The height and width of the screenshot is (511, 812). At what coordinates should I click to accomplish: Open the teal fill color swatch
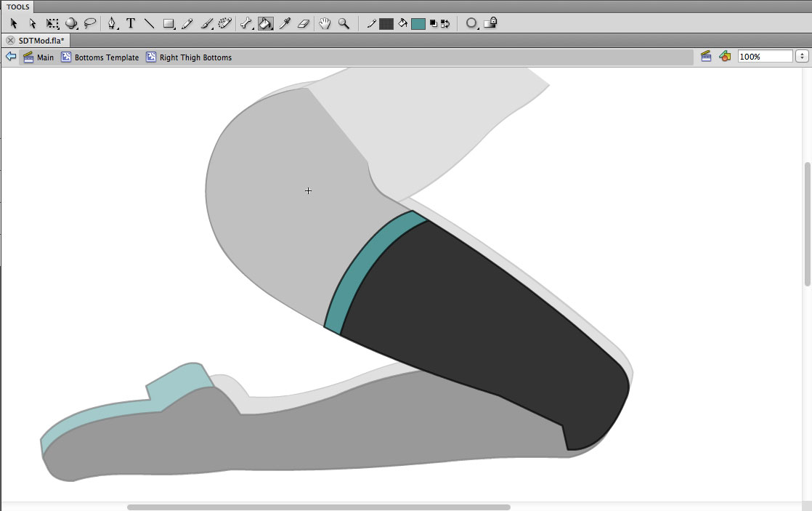tap(418, 23)
